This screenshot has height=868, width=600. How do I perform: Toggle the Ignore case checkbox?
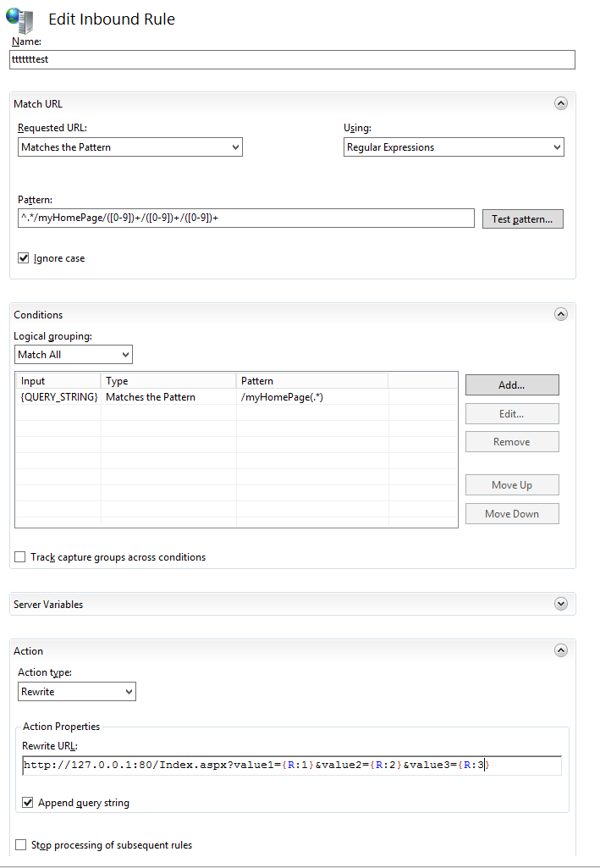point(24,257)
